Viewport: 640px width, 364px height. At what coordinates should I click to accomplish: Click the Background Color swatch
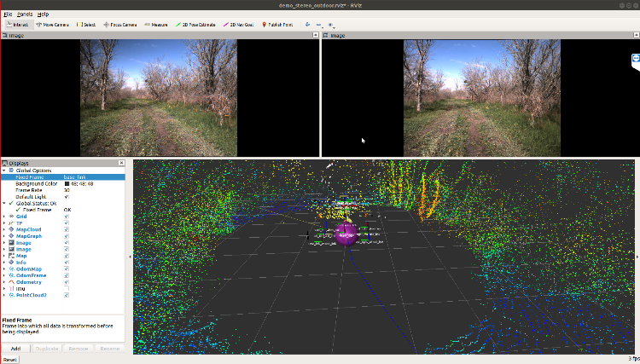tap(67, 183)
